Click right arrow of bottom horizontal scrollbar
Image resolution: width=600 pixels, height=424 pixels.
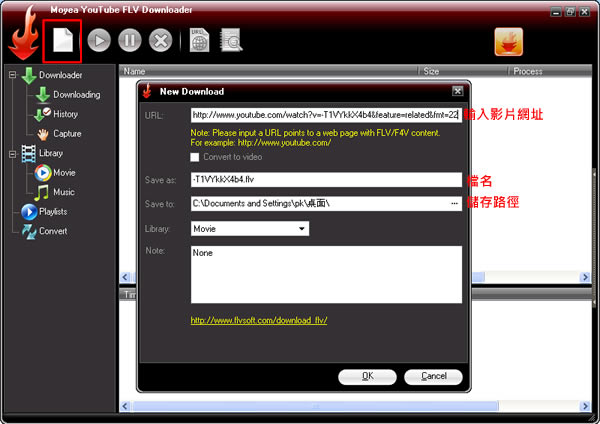[585, 406]
